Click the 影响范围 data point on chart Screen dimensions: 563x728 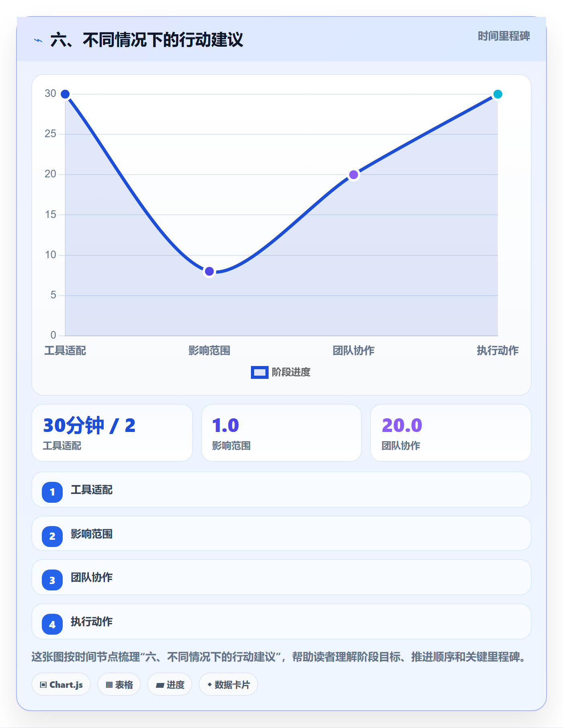click(x=209, y=271)
